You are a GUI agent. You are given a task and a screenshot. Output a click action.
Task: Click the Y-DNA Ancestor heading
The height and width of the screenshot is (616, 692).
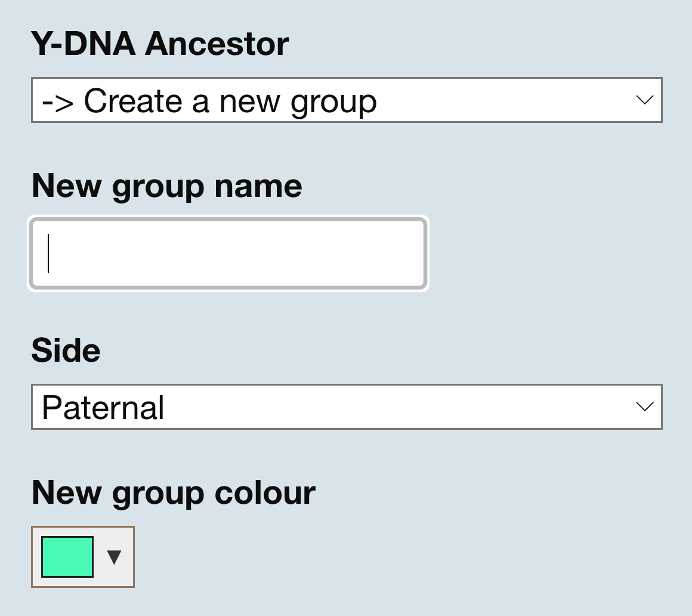(159, 42)
